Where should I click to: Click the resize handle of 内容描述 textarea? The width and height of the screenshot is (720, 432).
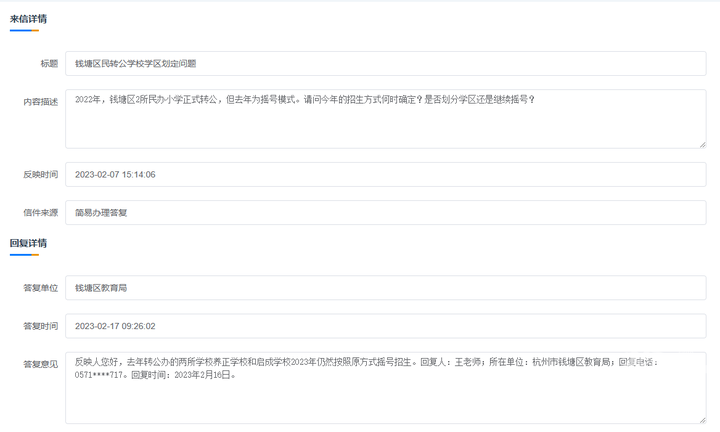(701, 143)
